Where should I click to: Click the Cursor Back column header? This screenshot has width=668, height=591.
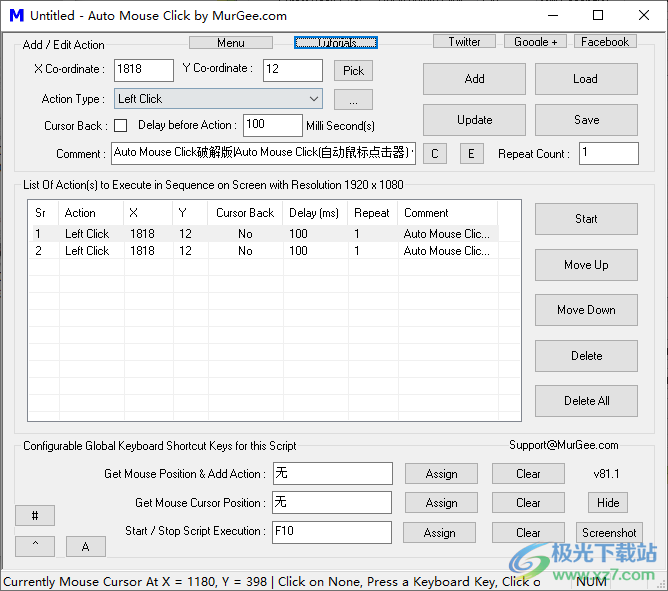click(245, 213)
